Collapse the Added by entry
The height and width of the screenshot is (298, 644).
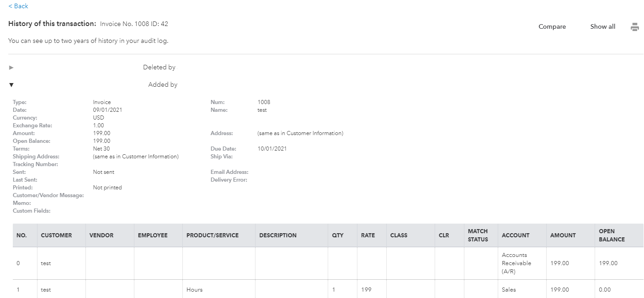pos(11,85)
